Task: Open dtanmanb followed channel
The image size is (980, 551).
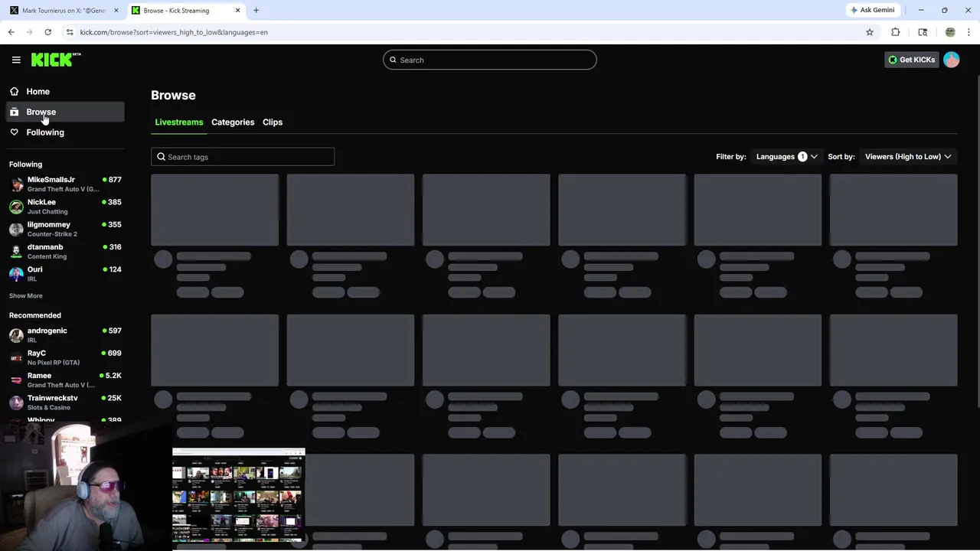Action: pyautogui.click(x=65, y=251)
